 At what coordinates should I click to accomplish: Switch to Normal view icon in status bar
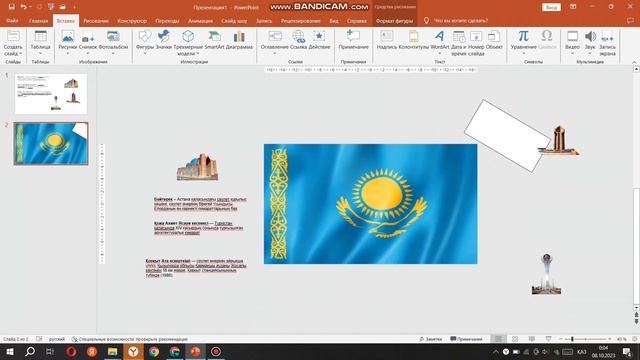point(498,339)
